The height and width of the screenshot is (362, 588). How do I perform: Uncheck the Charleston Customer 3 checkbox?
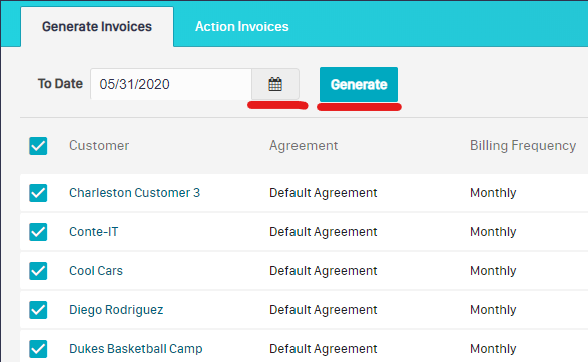click(x=38, y=193)
